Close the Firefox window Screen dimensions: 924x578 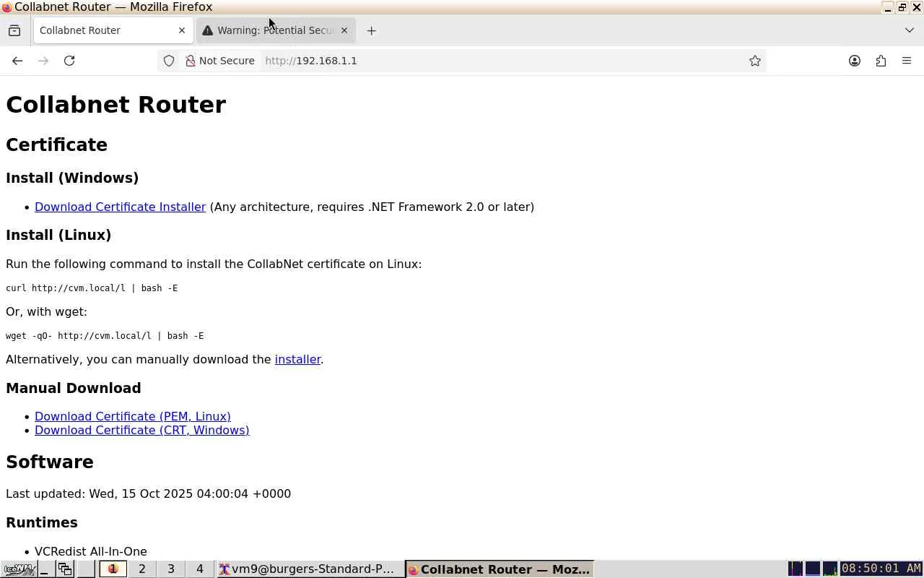point(917,7)
